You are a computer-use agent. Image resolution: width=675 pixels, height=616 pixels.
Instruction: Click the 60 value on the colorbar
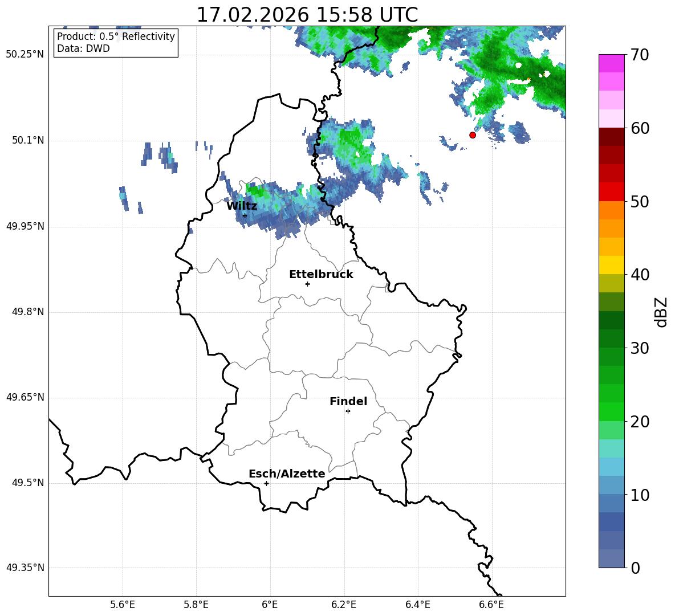click(x=640, y=128)
